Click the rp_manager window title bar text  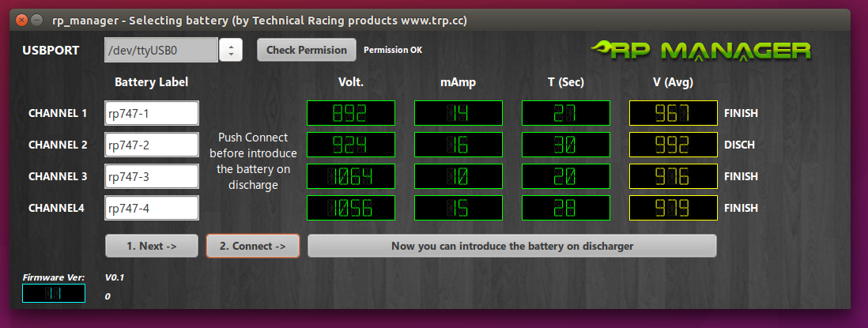click(259, 21)
